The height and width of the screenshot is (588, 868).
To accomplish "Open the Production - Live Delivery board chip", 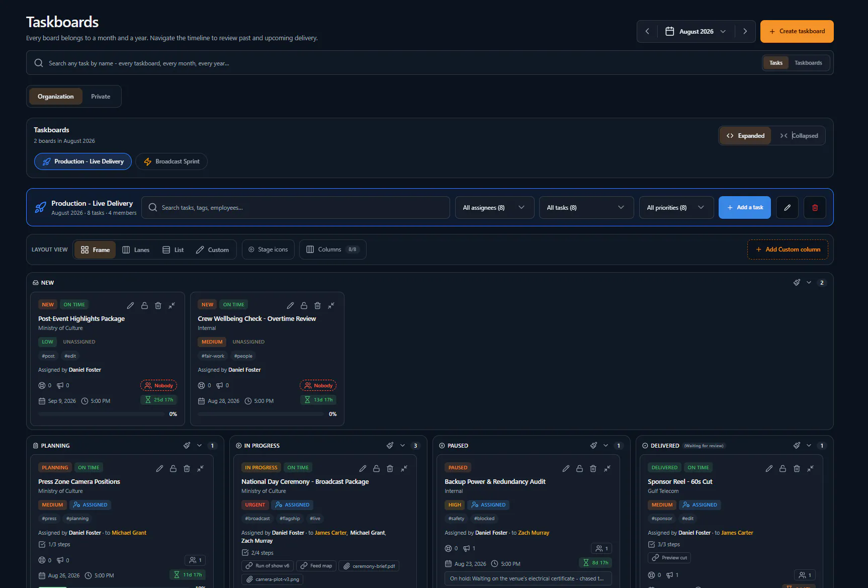I will tap(83, 161).
